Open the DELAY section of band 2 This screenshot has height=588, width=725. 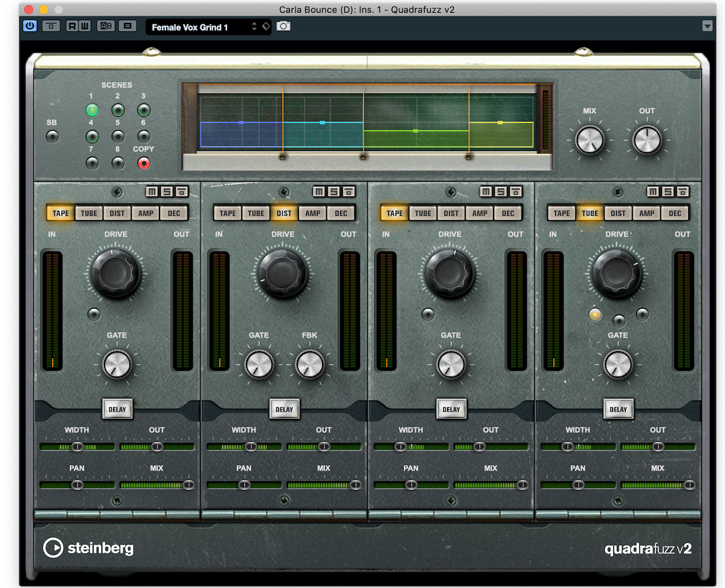284,409
